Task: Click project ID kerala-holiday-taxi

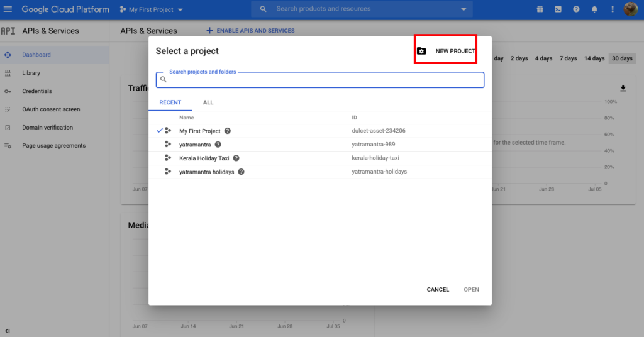Action: [375, 158]
